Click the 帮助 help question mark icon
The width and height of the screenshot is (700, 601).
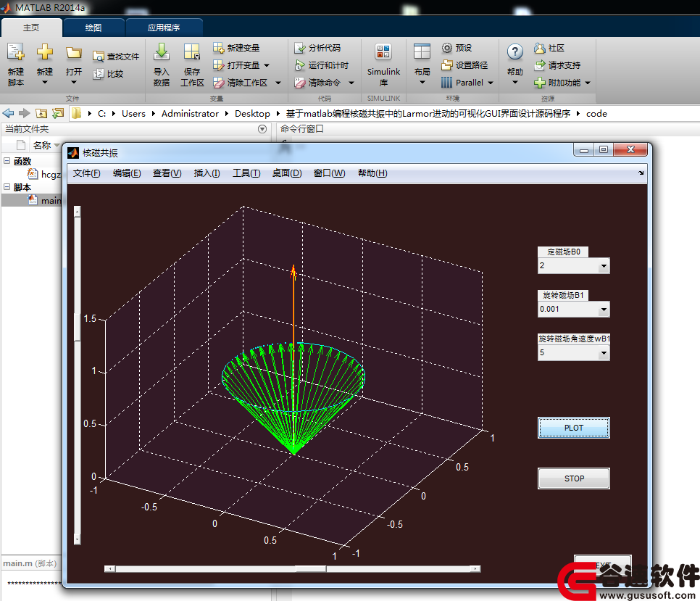tap(514, 51)
